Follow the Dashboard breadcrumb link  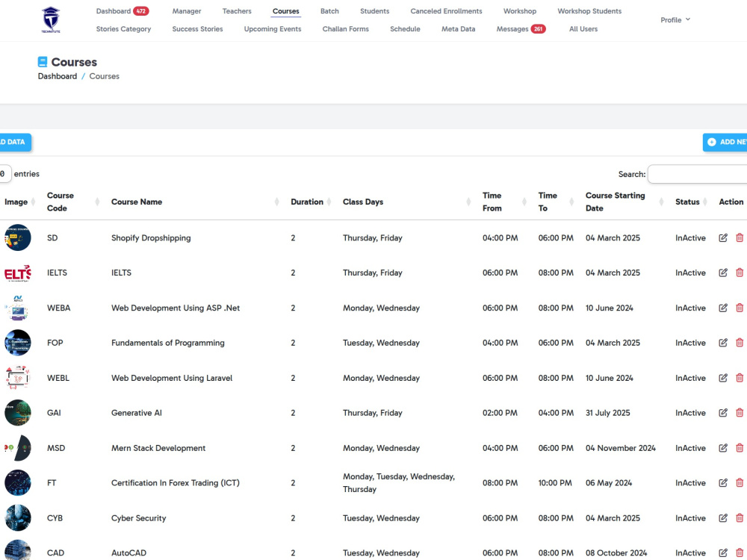58,76
